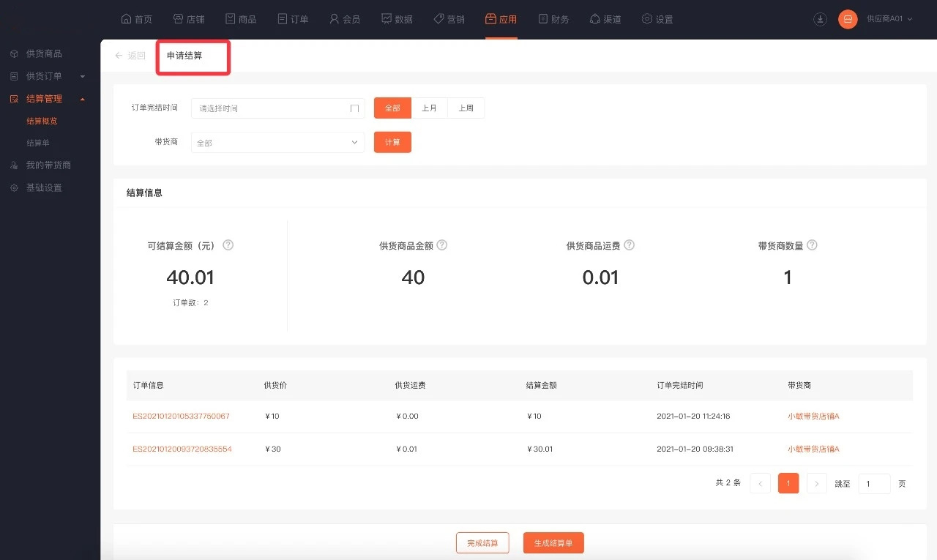Select the 全部 time range option
Viewport: 937px width, 560px height.
(392, 108)
